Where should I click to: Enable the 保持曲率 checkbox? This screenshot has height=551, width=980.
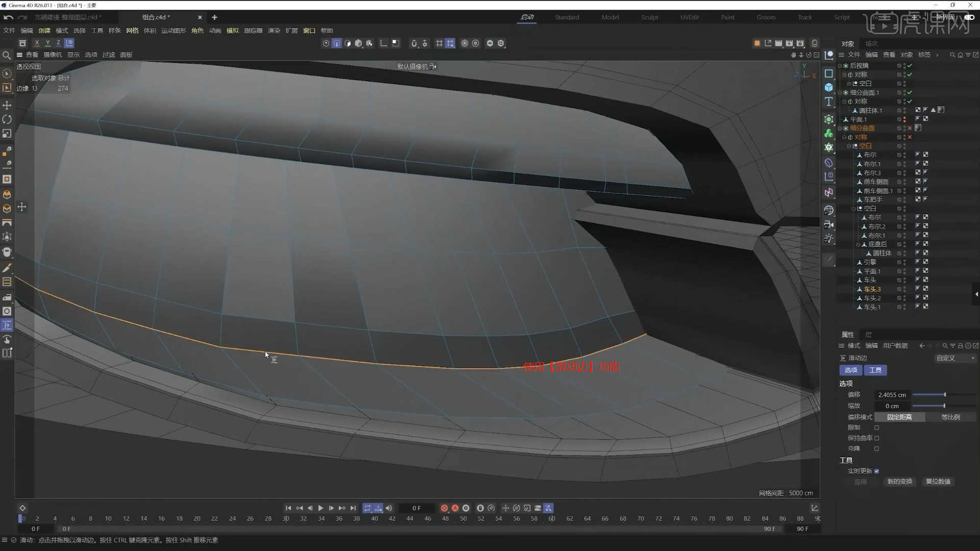[876, 438]
